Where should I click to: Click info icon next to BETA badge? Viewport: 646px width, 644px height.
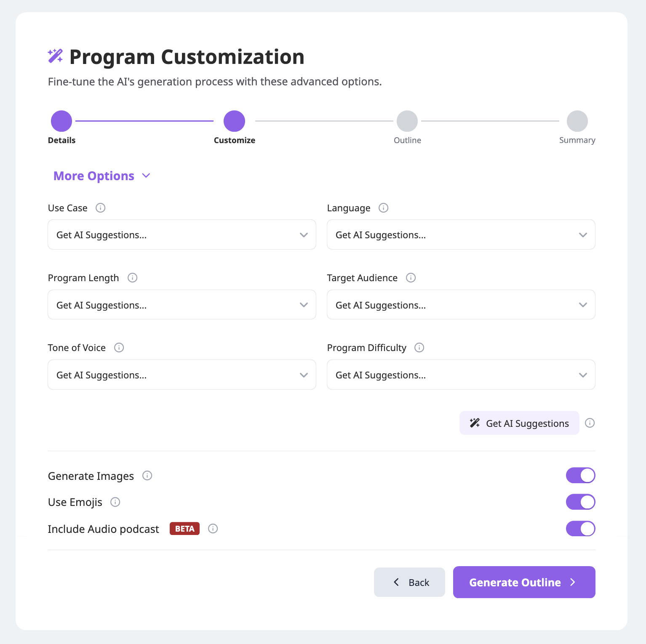(213, 529)
